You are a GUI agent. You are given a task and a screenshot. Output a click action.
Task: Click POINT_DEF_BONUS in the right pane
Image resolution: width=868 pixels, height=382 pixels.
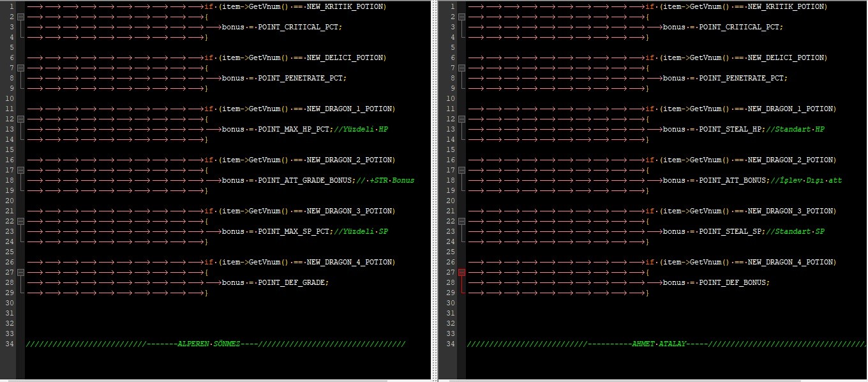click(733, 282)
